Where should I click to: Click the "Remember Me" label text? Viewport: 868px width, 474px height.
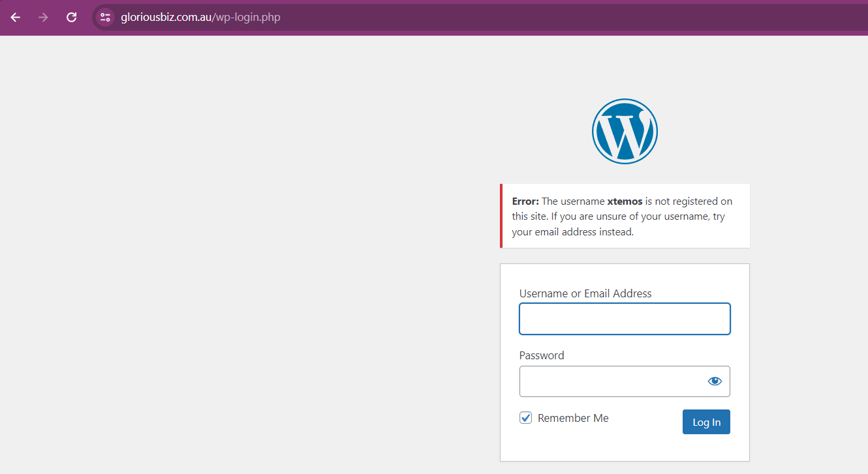[573, 418]
